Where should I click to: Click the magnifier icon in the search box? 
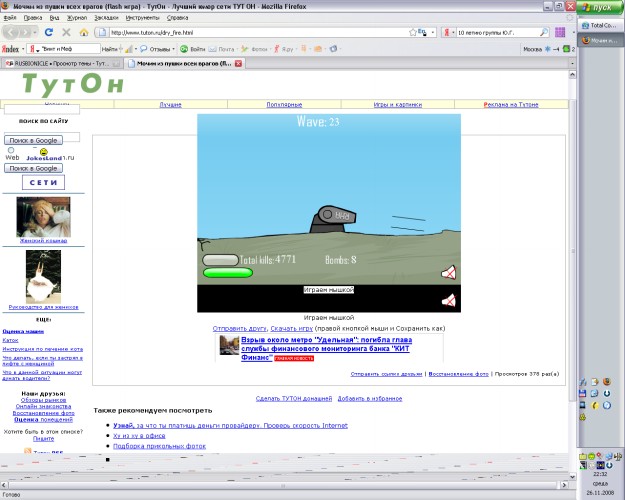coord(544,33)
